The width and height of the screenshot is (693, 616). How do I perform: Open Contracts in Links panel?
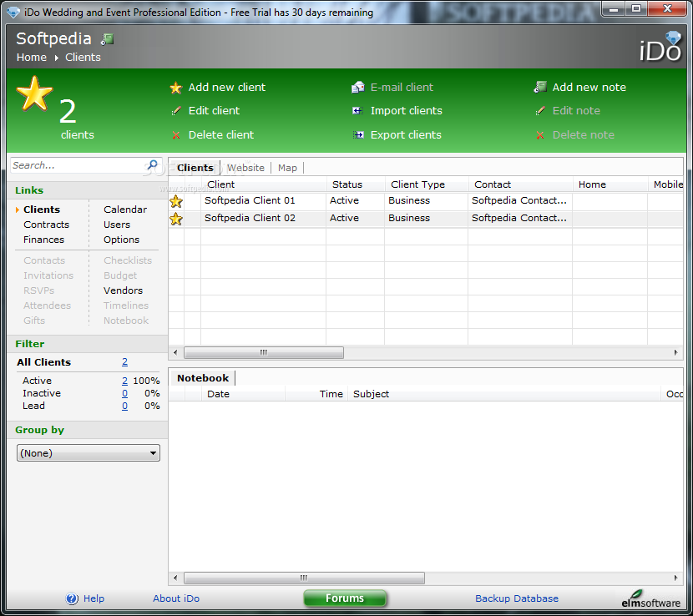tap(47, 225)
